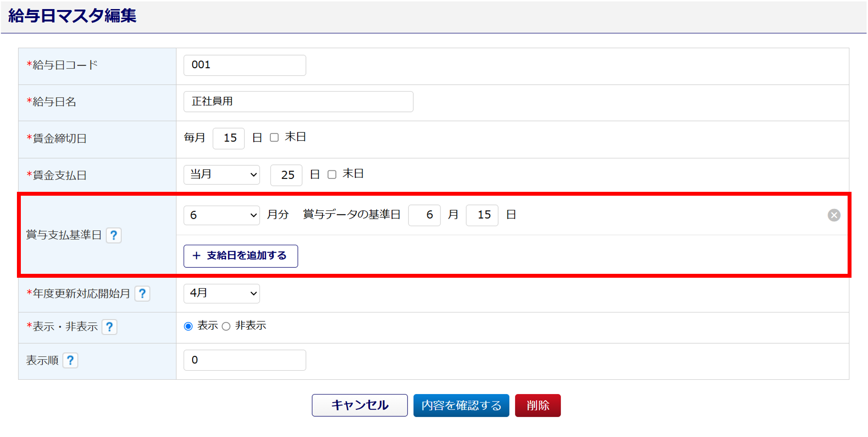Click the red 削除 button
Screen dimensions: 868x437
(x=538, y=405)
